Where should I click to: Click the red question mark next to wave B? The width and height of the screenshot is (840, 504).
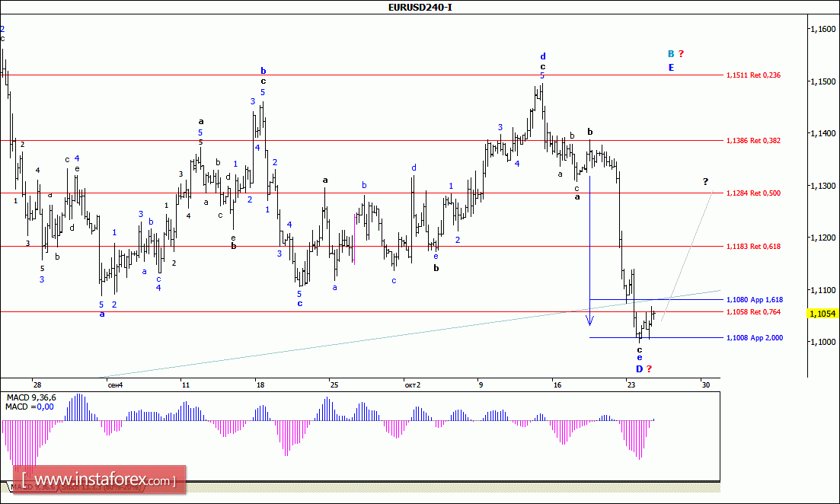click(x=681, y=54)
